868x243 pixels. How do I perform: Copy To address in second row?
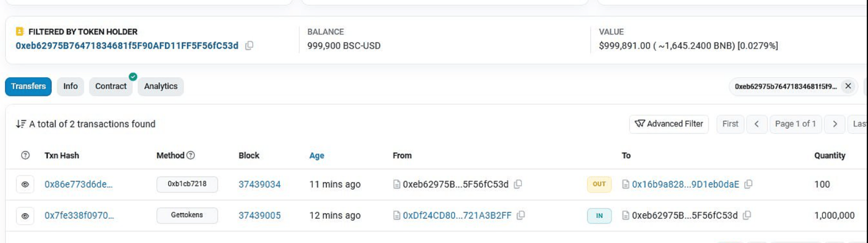coord(747,216)
